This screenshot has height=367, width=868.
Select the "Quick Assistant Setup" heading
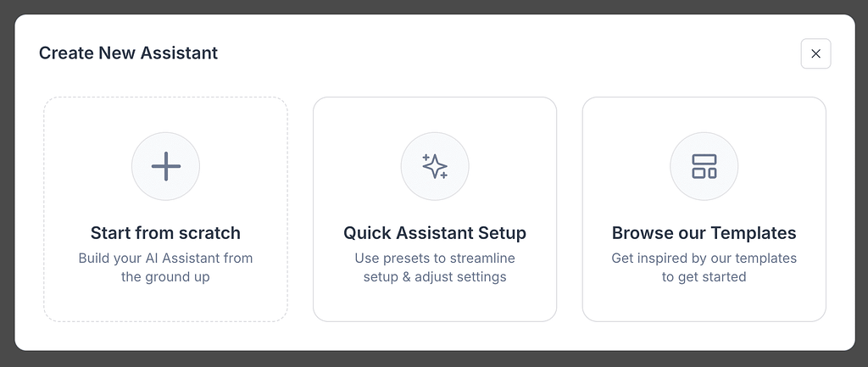435,232
